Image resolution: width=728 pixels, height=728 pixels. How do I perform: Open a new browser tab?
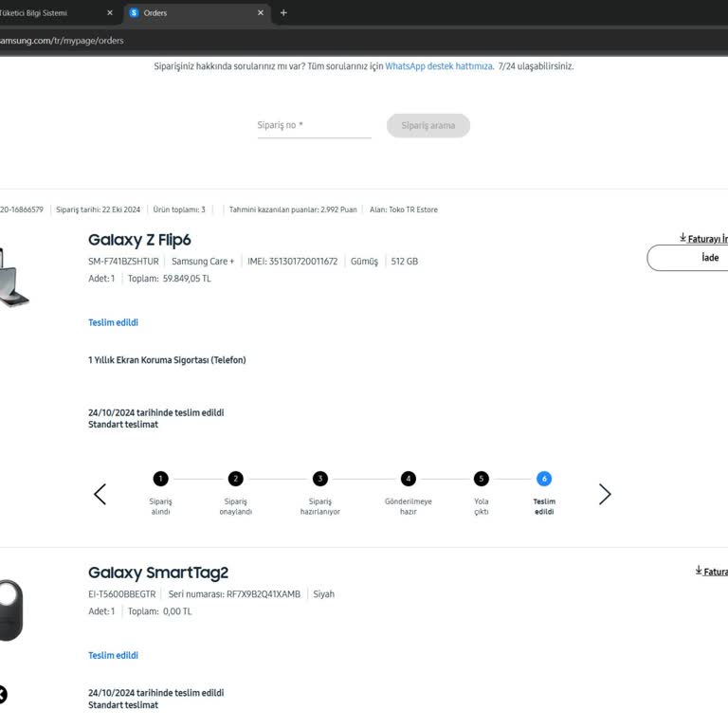click(x=283, y=13)
